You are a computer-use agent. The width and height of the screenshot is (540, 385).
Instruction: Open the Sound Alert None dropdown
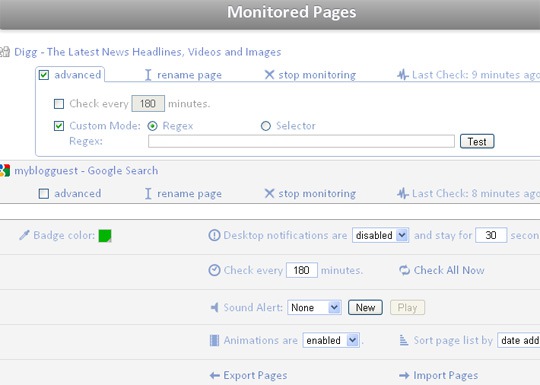tap(314, 307)
